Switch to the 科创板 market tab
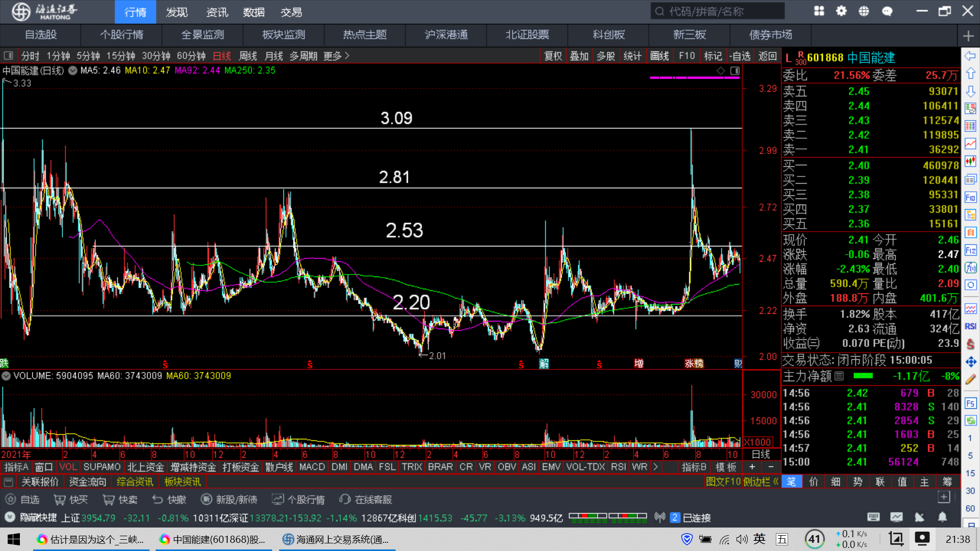The height and width of the screenshot is (551, 980). (x=608, y=35)
